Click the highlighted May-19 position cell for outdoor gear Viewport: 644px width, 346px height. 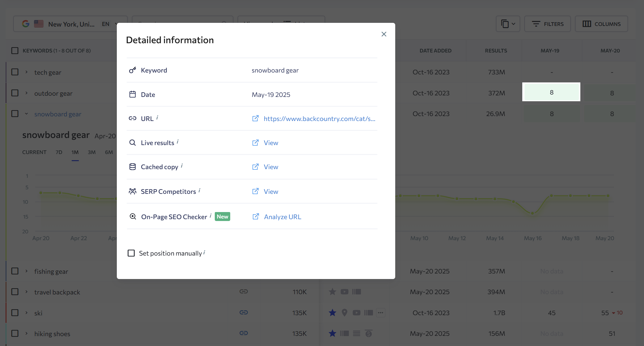551,92
